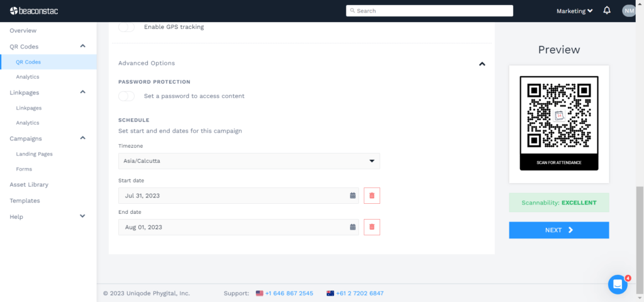Call support number +1 646 867 2545
This screenshot has height=302, width=644.
click(x=289, y=293)
